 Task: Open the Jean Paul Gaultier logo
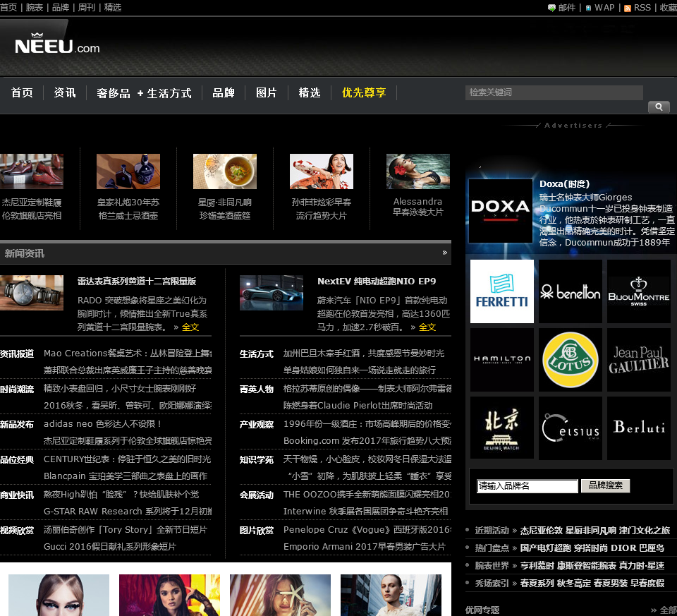click(639, 359)
